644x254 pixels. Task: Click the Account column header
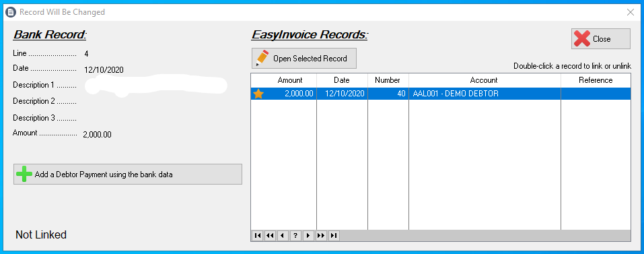[x=485, y=80]
